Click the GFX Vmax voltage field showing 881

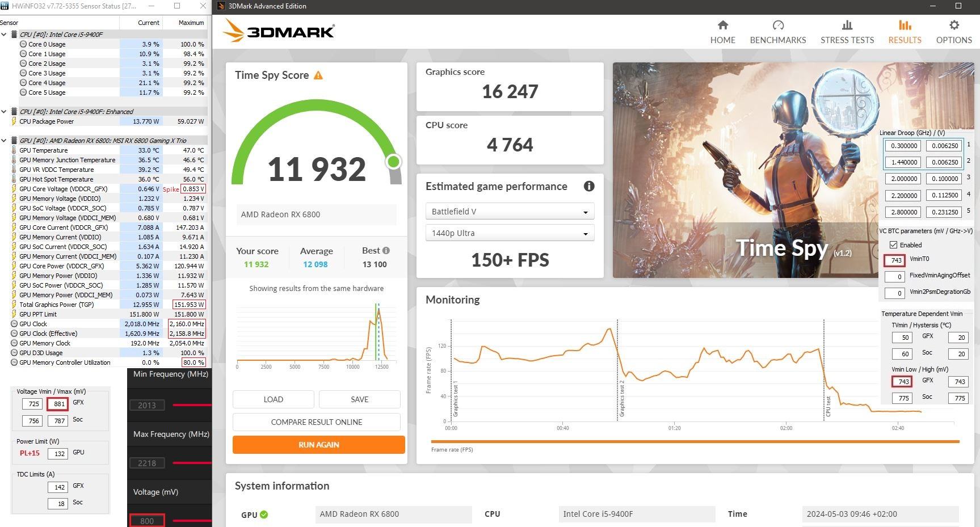[x=57, y=404]
